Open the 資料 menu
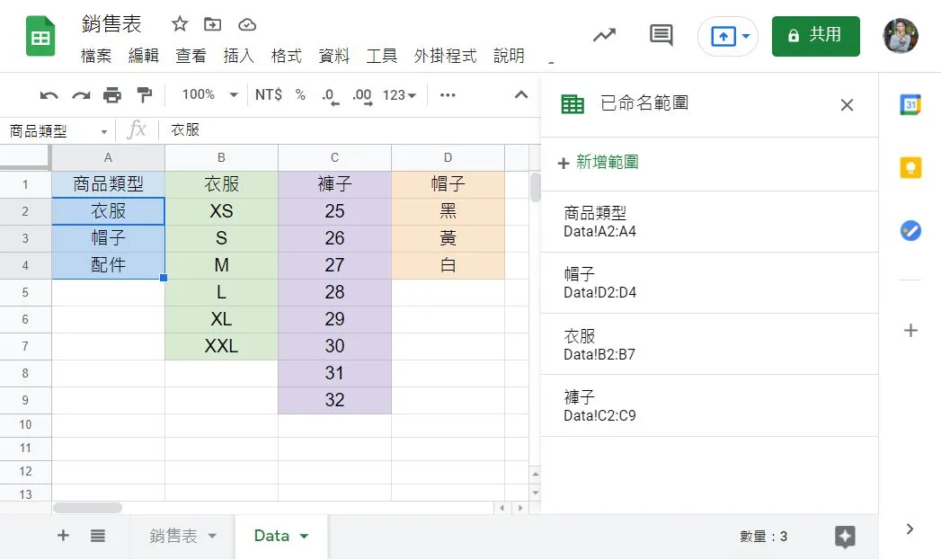Viewport: 941px width, 560px height. click(x=333, y=56)
